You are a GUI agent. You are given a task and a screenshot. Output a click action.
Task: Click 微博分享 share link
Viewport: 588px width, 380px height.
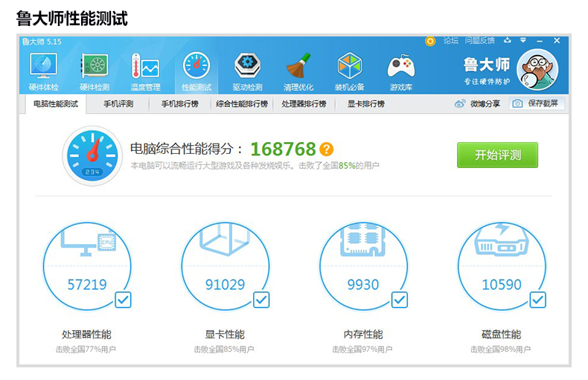485,104
